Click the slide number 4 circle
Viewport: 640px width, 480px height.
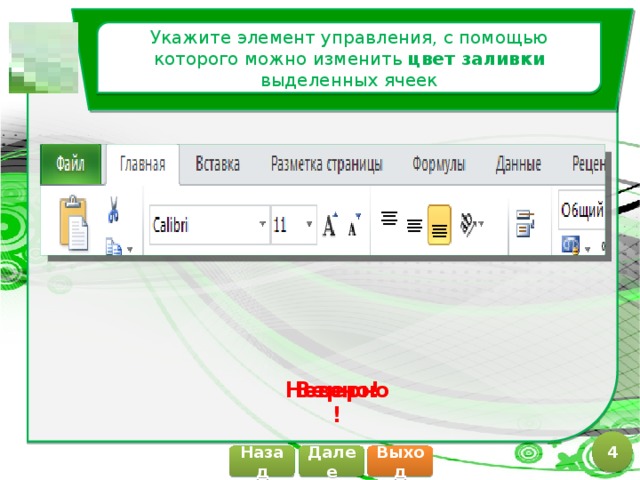[612, 452]
